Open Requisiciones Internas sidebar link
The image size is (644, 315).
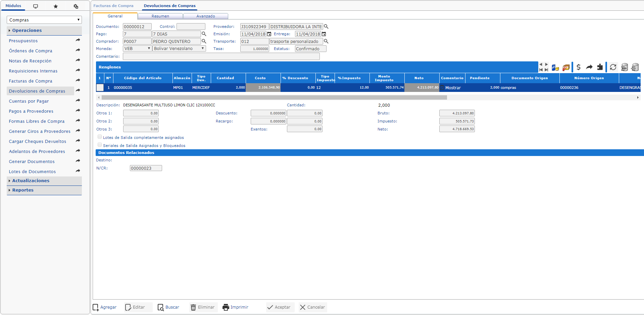click(33, 71)
